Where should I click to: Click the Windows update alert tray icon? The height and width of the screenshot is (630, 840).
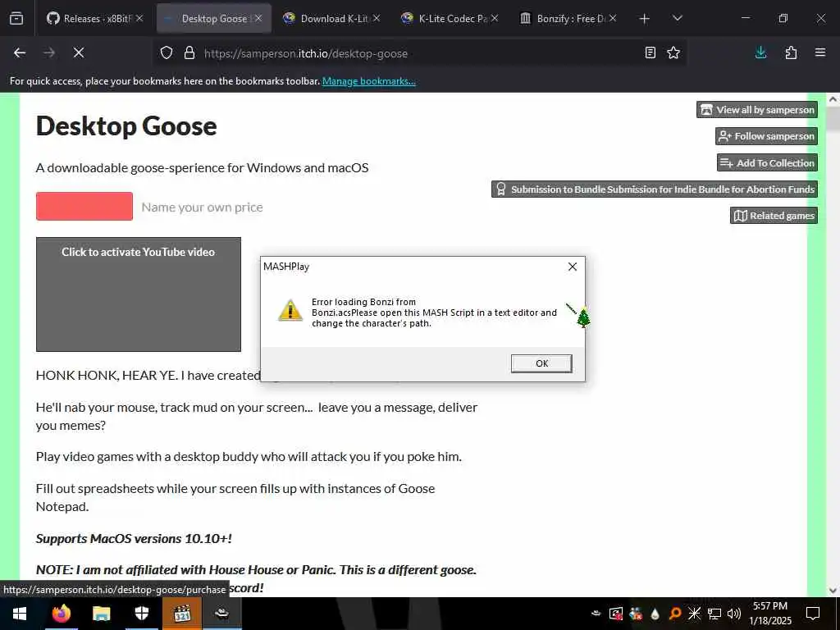click(615, 614)
